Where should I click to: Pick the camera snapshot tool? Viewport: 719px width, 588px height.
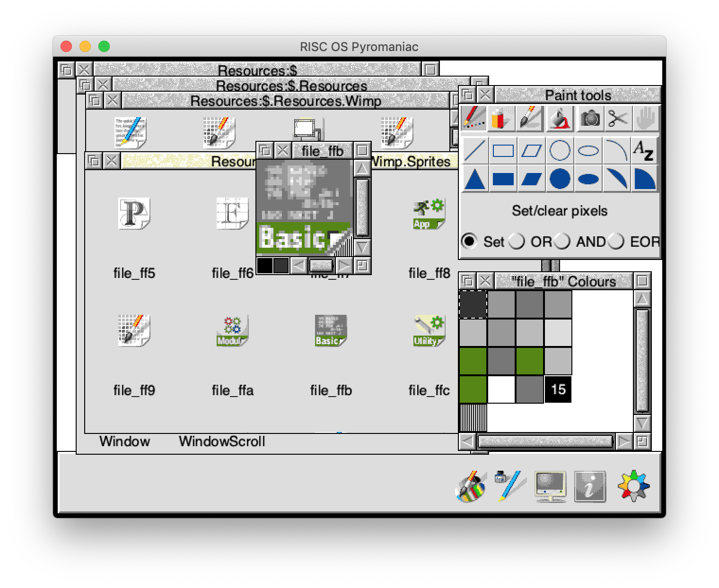[589, 118]
